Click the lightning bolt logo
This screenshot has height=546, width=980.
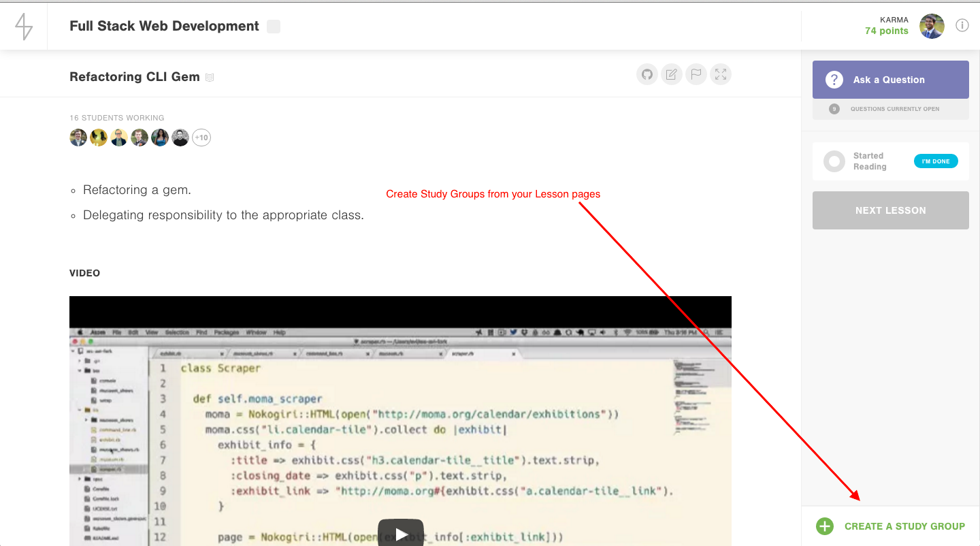[24, 27]
